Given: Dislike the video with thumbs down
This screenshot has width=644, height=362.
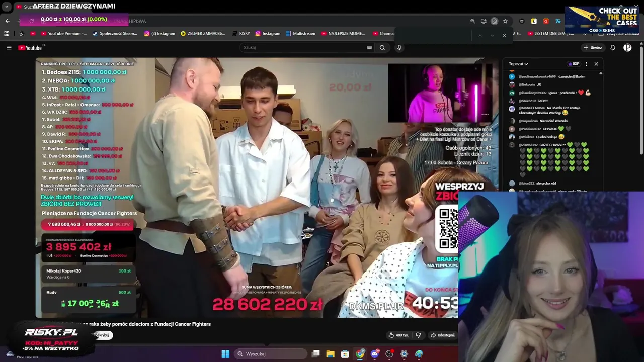Looking at the screenshot, I should click(x=418, y=335).
